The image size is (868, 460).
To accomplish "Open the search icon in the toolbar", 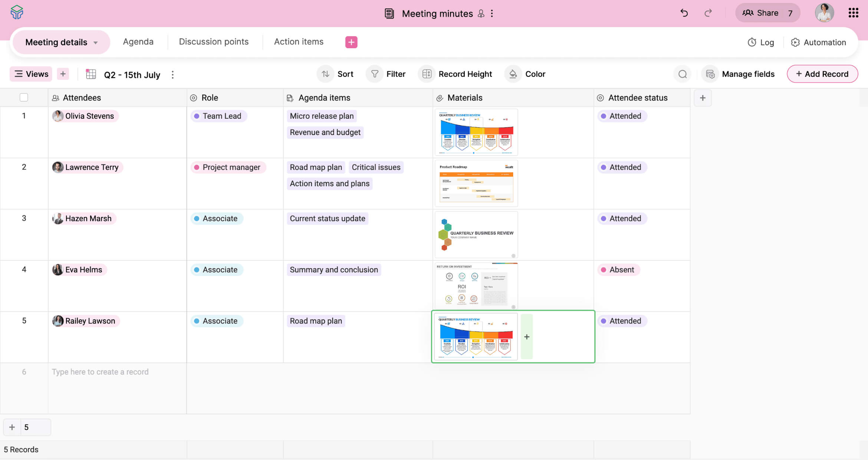I will pos(682,74).
